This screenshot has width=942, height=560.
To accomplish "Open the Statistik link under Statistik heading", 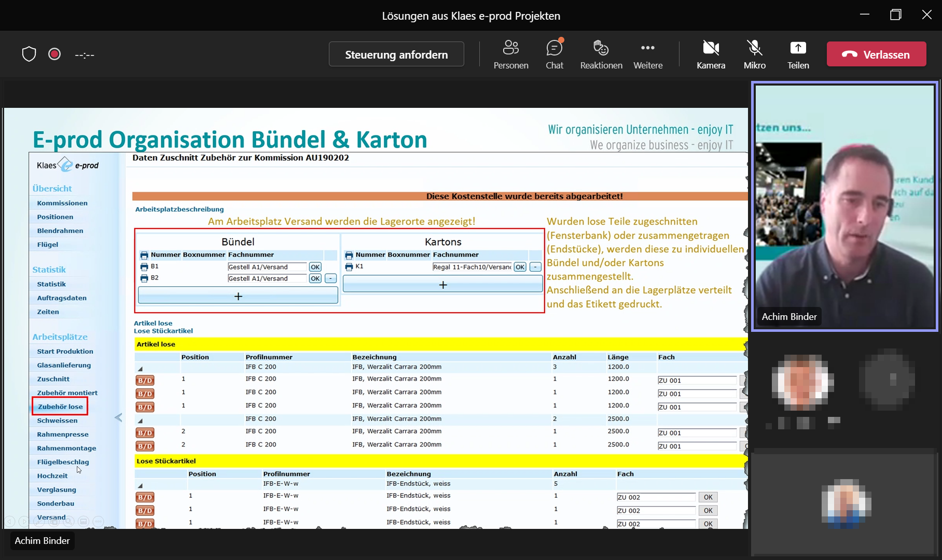I will [x=51, y=284].
